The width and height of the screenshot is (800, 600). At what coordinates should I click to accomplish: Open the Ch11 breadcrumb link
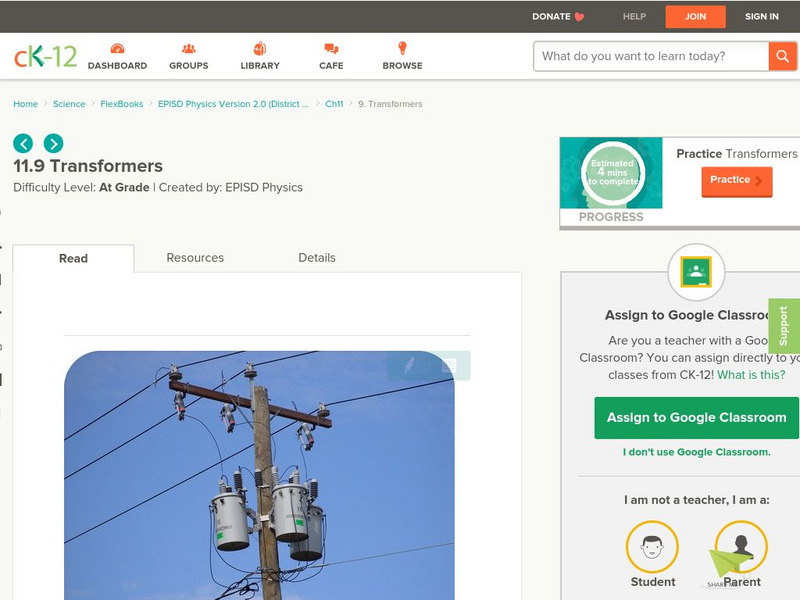334,104
